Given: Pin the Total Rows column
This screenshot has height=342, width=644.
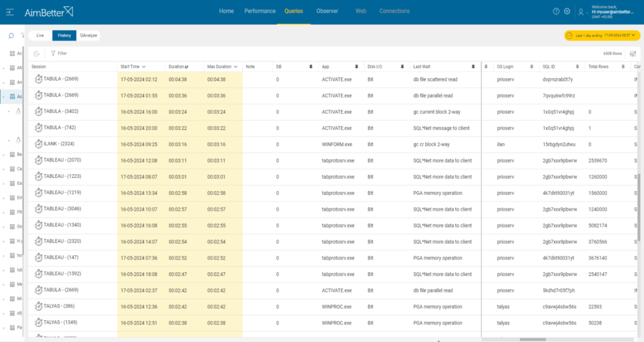Looking at the screenshot, I should [623, 67].
